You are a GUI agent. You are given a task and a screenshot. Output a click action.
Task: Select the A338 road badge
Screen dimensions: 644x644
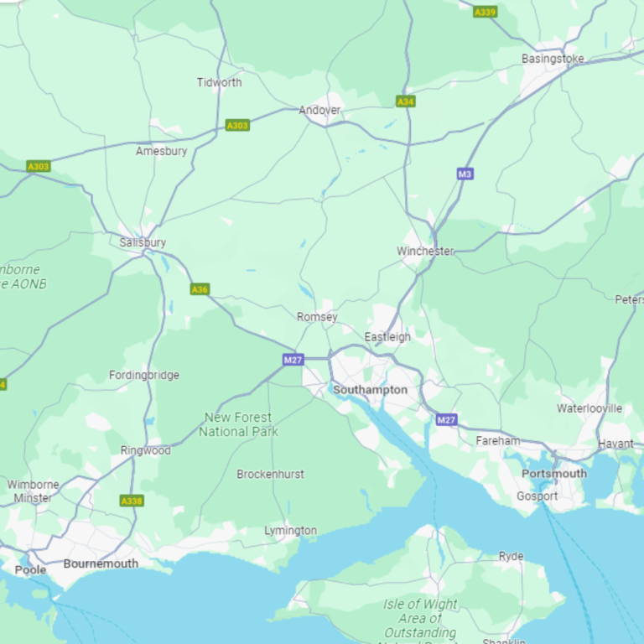click(132, 501)
